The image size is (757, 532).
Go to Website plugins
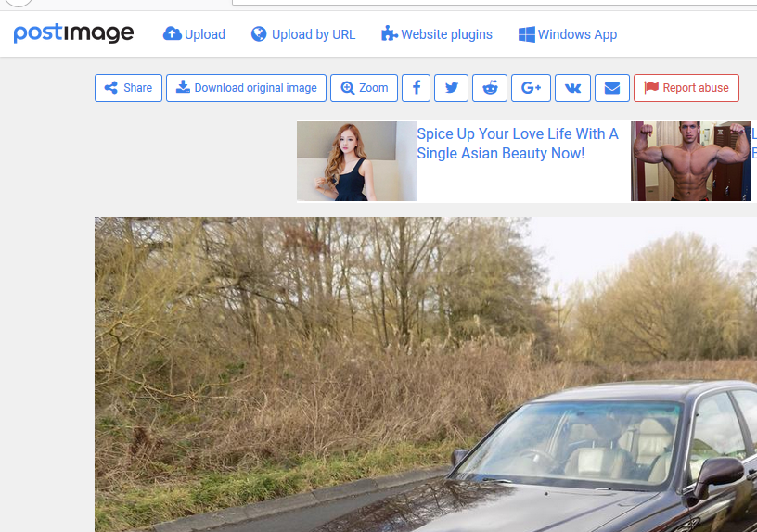click(x=436, y=34)
